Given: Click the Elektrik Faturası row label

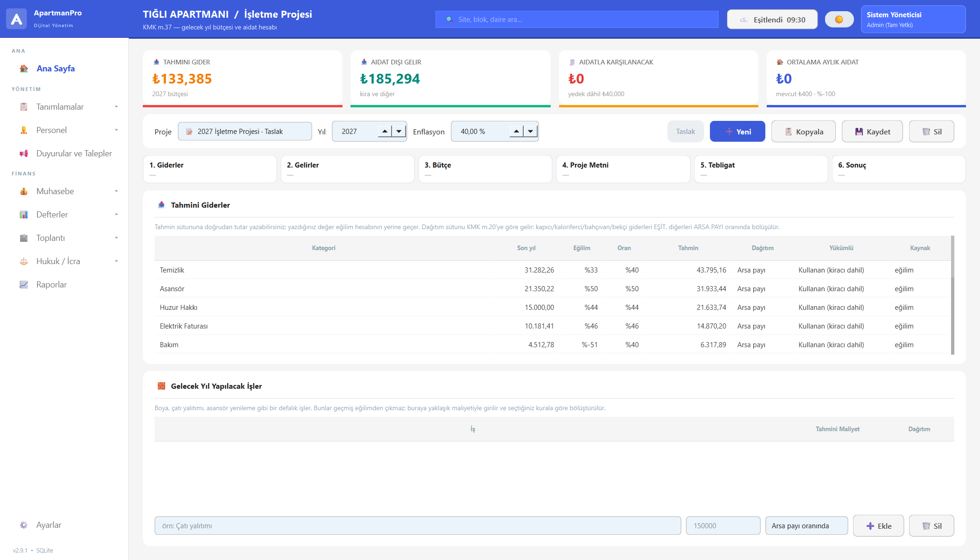Looking at the screenshot, I should click(x=184, y=326).
